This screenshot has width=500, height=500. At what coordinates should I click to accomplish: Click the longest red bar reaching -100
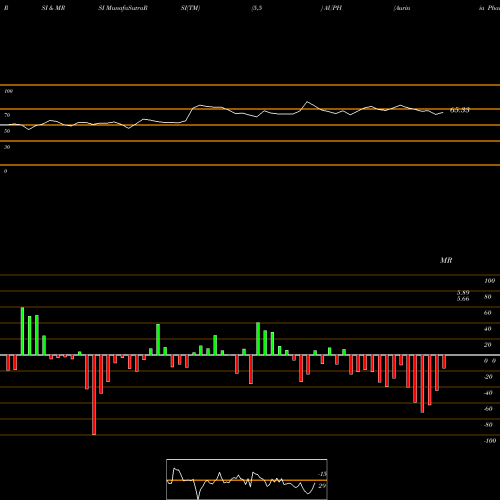tap(94, 395)
